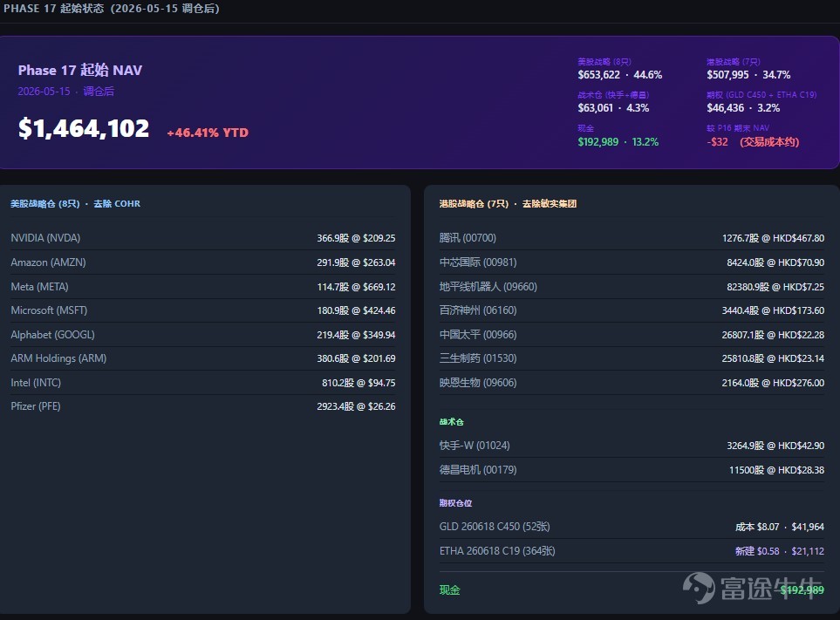
Task: Click the +46.41% YTD return label
Action: click(x=208, y=133)
